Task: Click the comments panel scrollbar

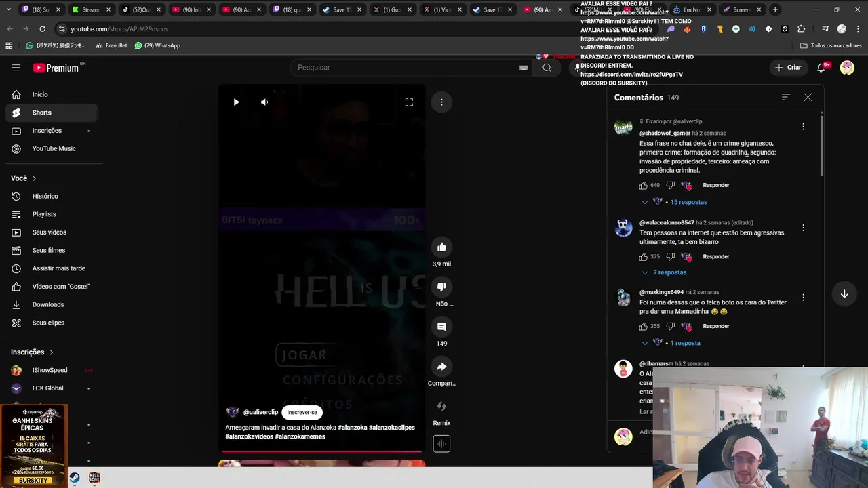Action: 821,146
